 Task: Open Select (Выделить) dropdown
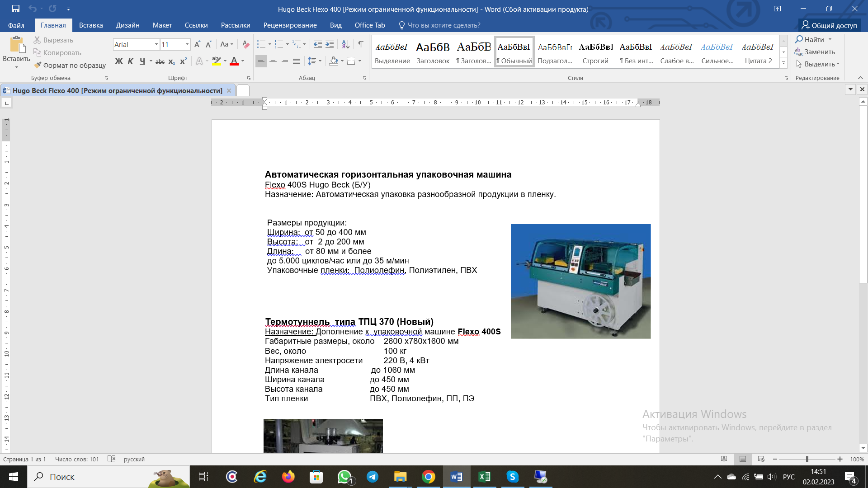point(817,64)
